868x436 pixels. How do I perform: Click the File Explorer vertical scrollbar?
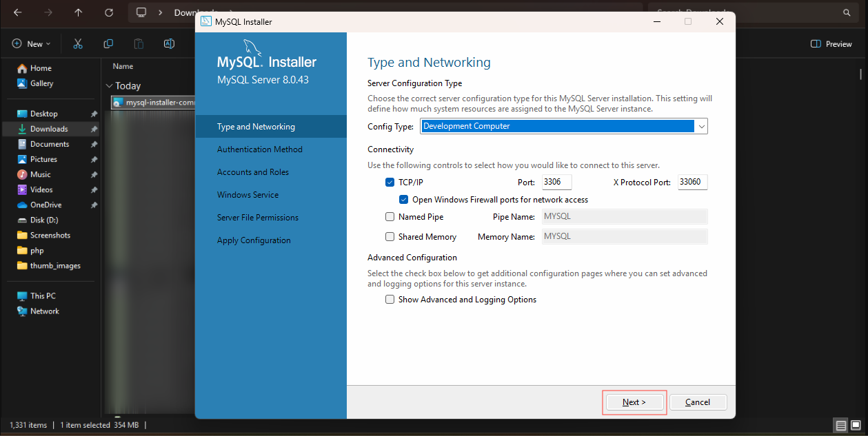coord(860,74)
